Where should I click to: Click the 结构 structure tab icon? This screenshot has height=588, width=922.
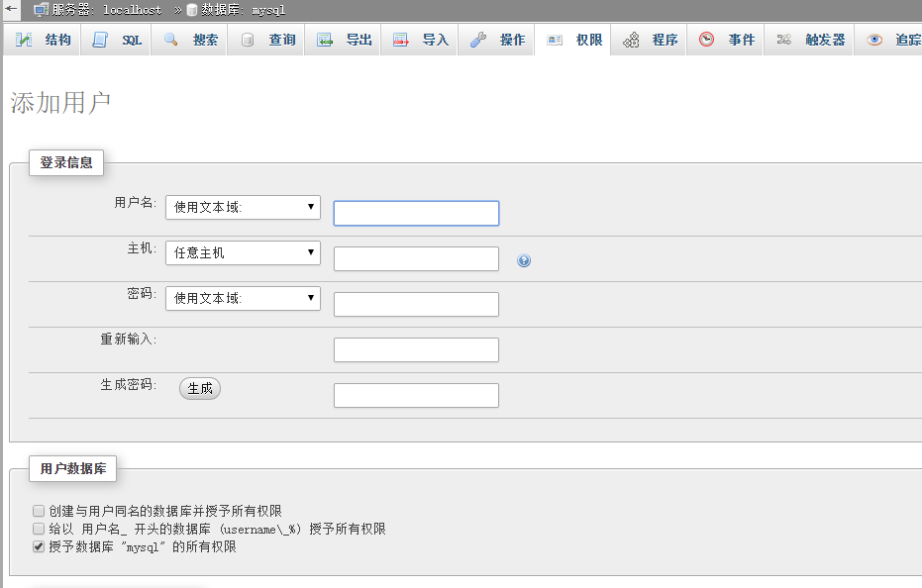(24, 40)
